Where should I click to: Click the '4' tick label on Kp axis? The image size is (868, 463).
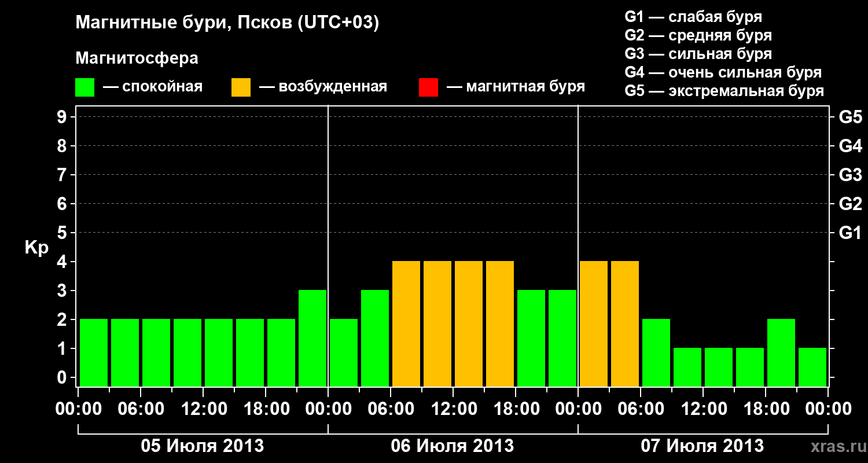click(x=63, y=262)
